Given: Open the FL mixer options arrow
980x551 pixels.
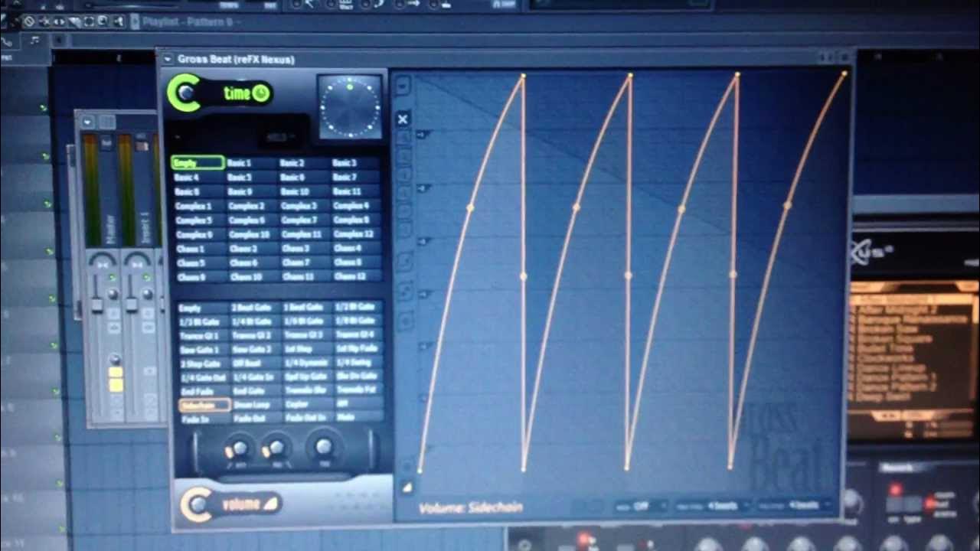Looking at the screenshot, I should (x=88, y=122).
